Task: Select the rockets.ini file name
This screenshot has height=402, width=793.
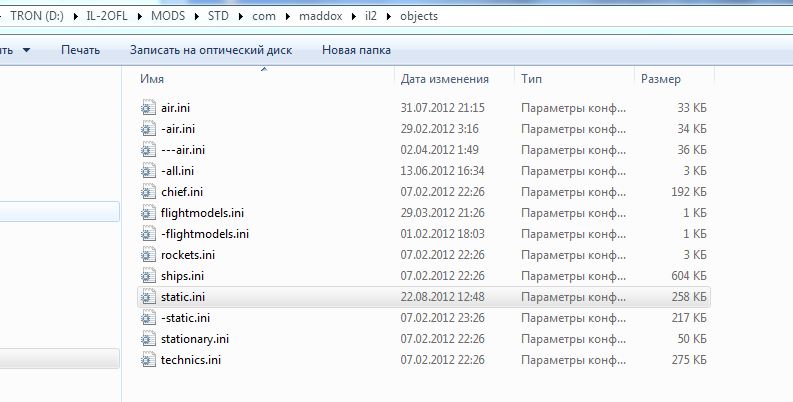Action: (188, 255)
